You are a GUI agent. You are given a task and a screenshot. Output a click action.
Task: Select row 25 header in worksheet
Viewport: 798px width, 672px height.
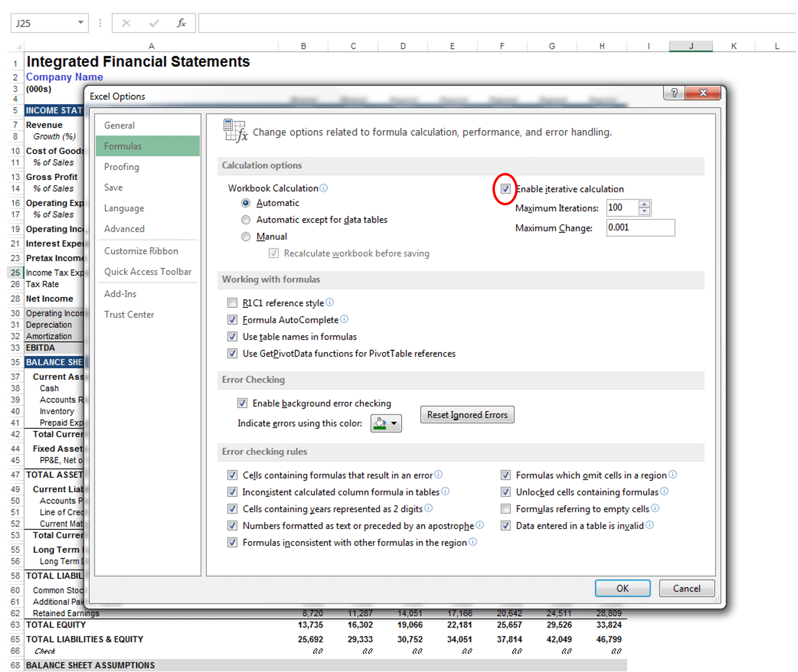15,273
